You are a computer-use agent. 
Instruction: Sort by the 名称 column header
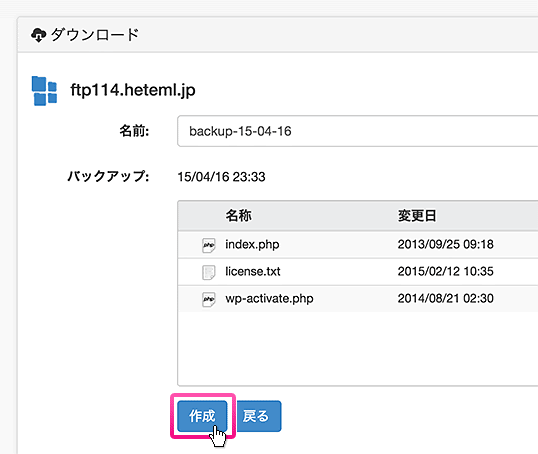[x=238, y=216]
